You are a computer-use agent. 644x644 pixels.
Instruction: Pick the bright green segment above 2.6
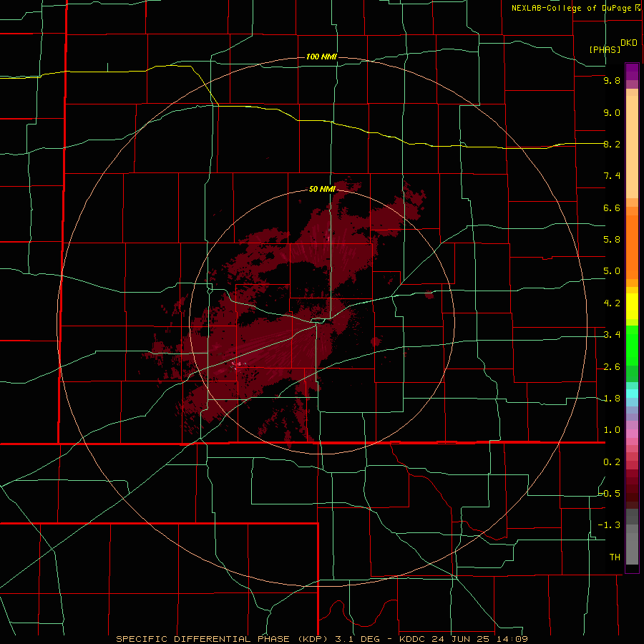click(632, 346)
